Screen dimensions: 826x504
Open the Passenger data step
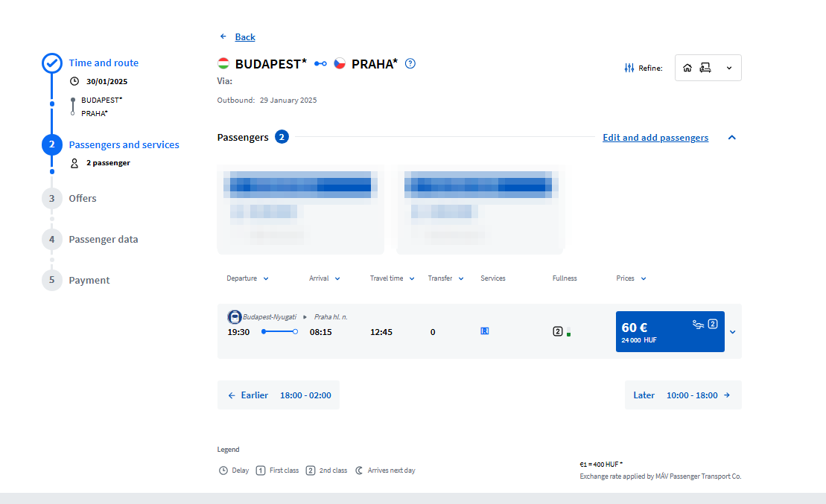104,239
